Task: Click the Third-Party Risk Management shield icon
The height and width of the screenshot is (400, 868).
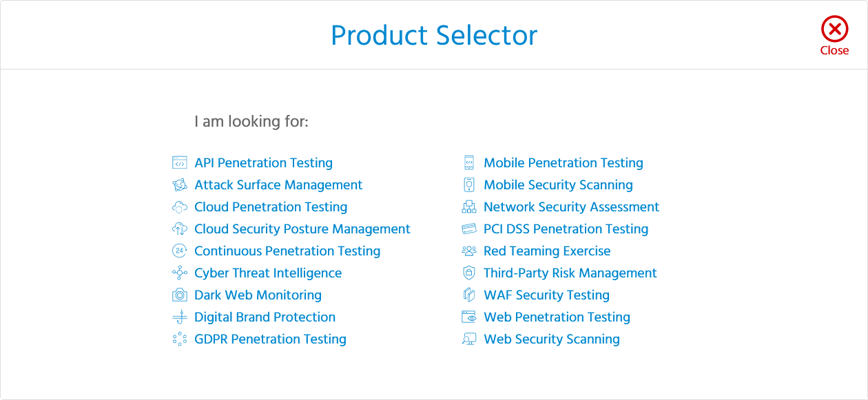Action: tap(469, 273)
